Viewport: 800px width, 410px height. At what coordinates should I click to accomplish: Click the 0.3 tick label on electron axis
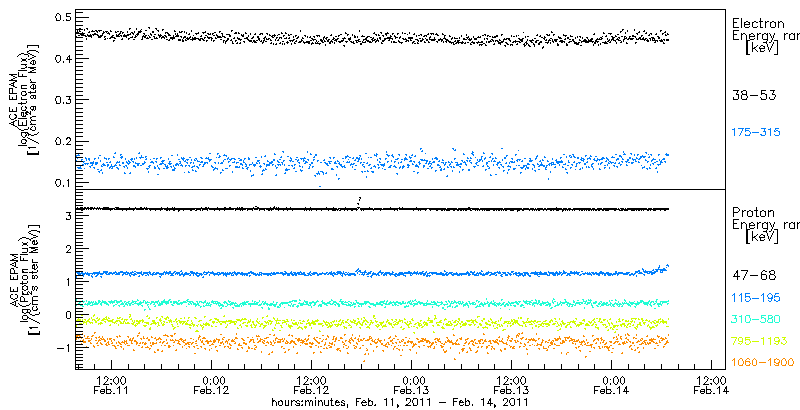pos(61,99)
